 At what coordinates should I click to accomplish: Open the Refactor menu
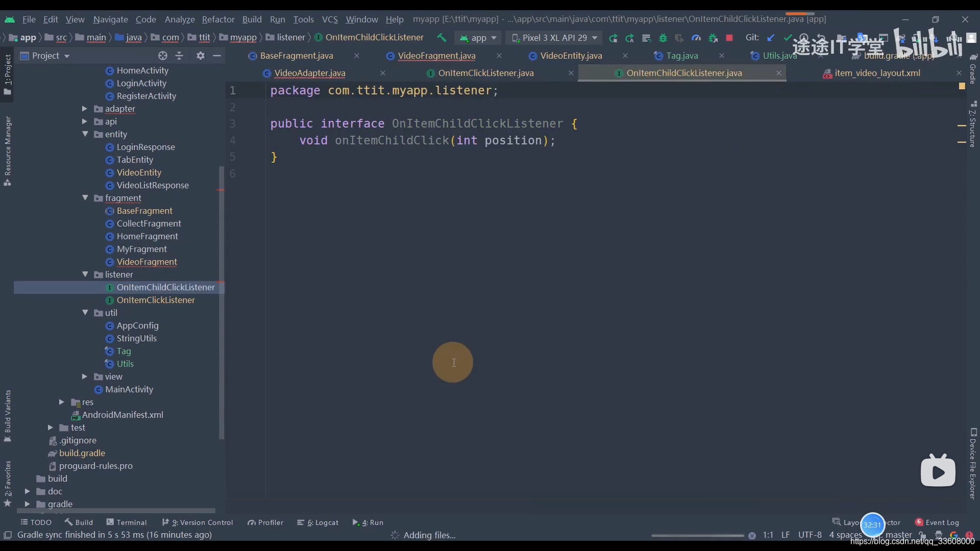218,19
